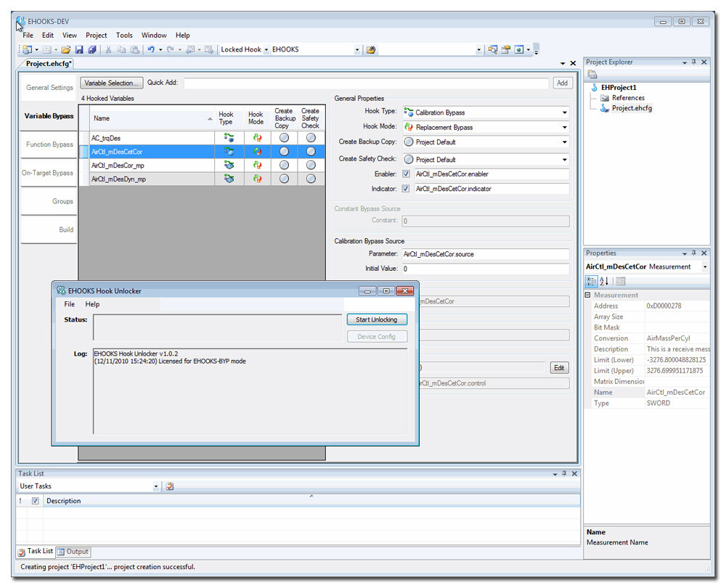726x588 pixels.
Task: Toggle Create Backup Copy for AirCtl_mDesDyn_mp
Action: tap(285, 179)
